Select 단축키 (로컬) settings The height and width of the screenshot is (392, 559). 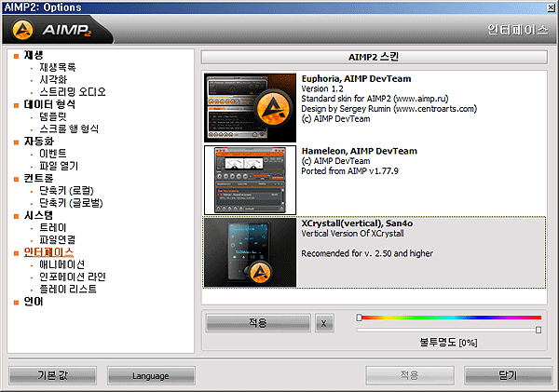66,191
